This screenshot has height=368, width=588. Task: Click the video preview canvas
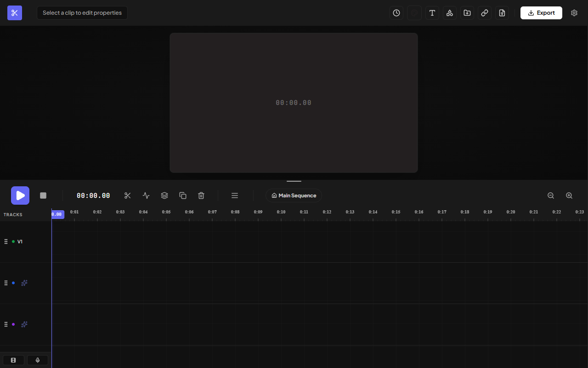pyautogui.click(x=294, y=103)
